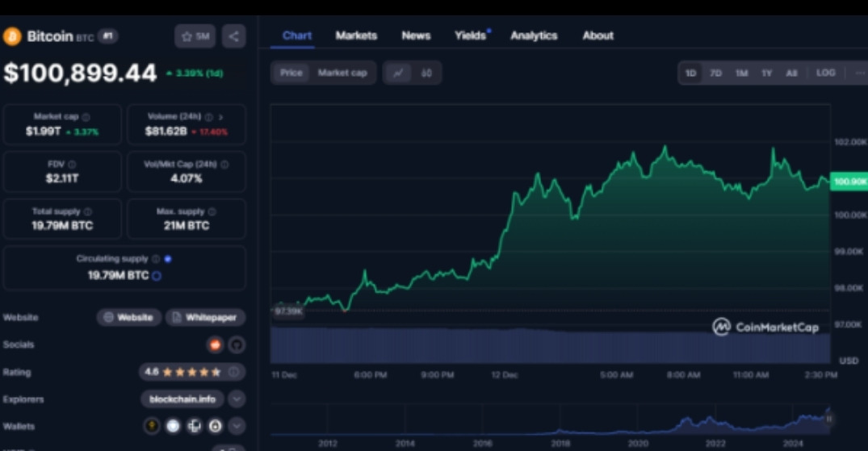Click the green 100.90K current price label
868x451 pixels.
(x=849, y=182)
